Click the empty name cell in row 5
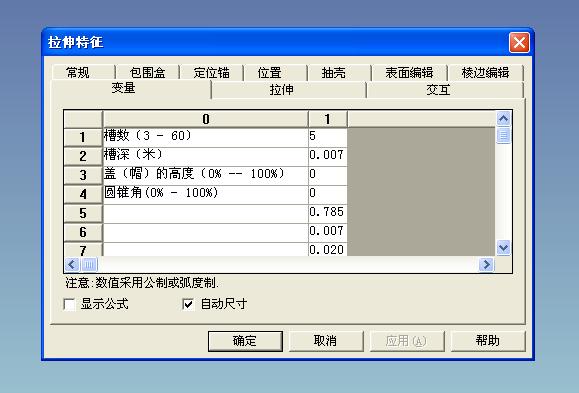 [206, 213]
